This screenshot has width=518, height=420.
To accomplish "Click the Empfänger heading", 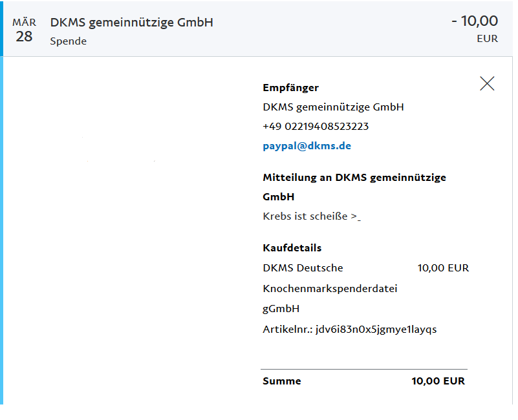I will click(x=291, y=87).
